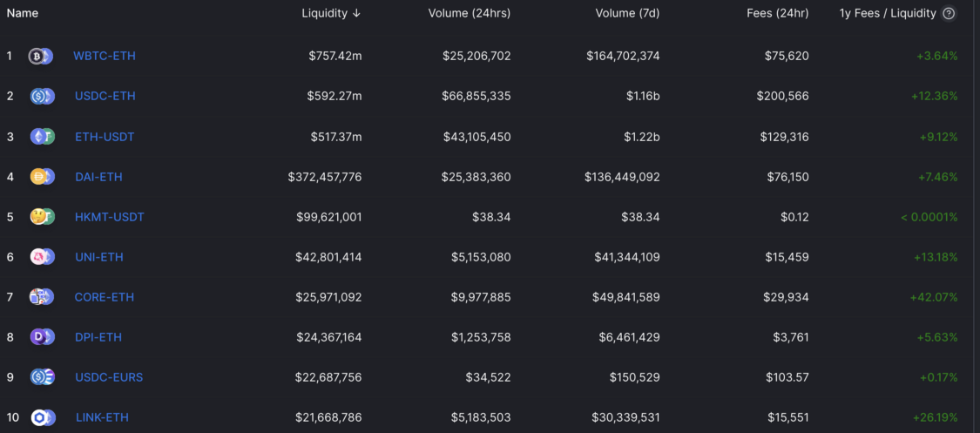Click the LINK-ETH chainlink pair icon

[x=44, y=417]
